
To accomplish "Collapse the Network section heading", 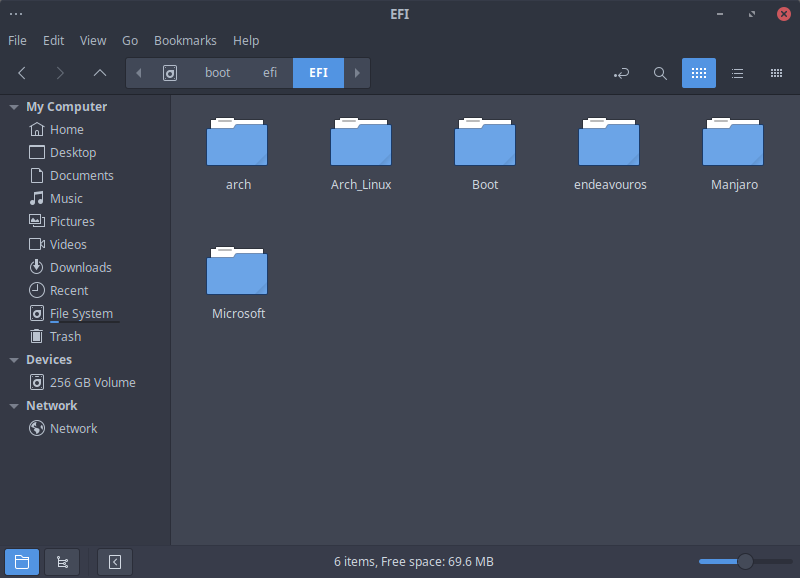I will tap(14, 406).
